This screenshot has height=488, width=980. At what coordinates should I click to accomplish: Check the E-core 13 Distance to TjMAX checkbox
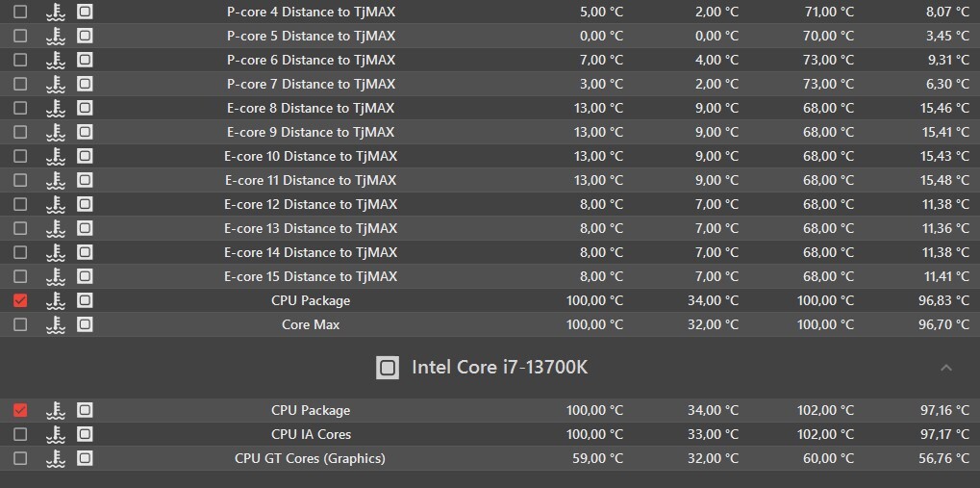pyautogui.click(x=20, y=228)
